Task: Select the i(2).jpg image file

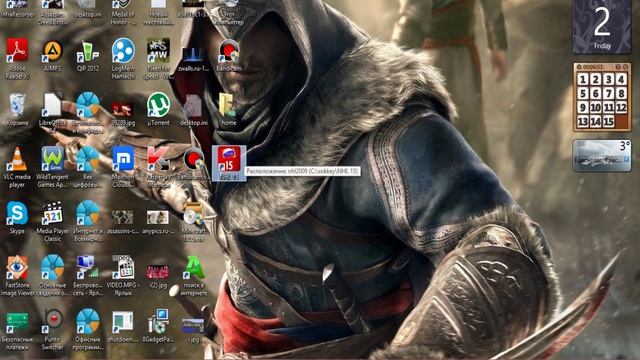Action: pos(158,271)
